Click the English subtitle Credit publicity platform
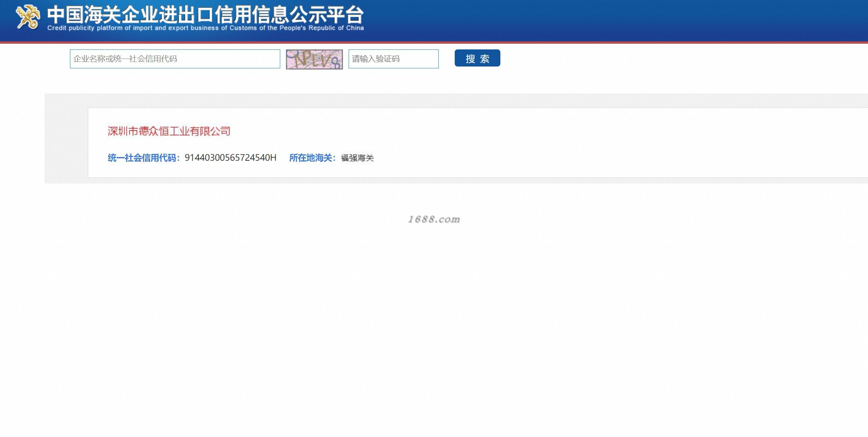Screen dimensions: 868x437 pyautogui.click(x=205, y=28)
